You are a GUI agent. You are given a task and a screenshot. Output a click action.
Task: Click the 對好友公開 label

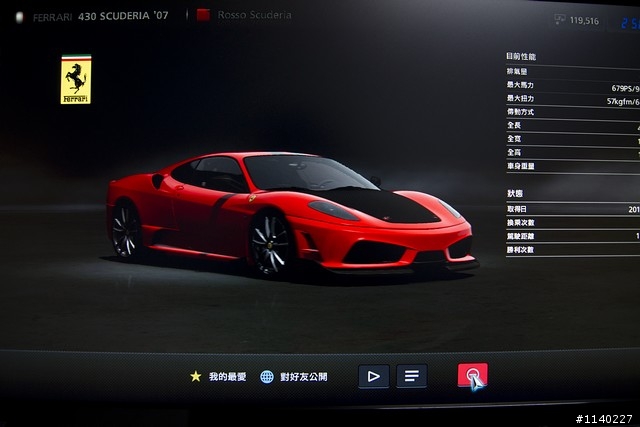coord(304,376)
